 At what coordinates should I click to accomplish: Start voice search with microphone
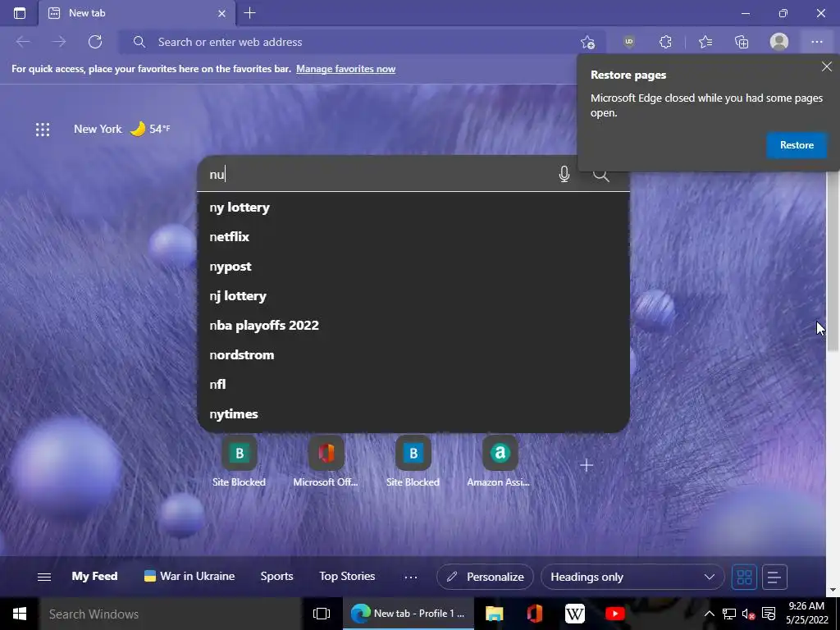(564, 174)
